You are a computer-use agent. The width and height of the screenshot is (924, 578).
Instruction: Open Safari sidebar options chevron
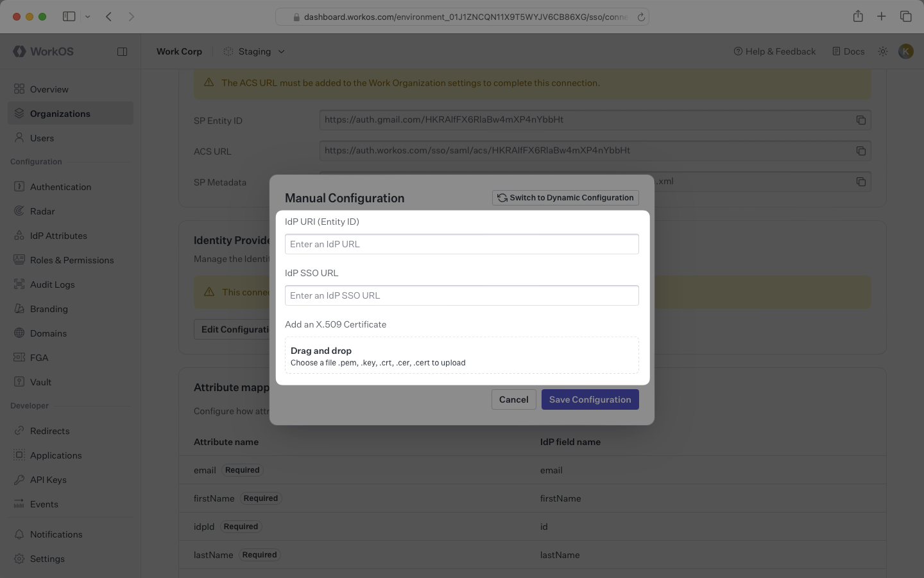(88, 17)
